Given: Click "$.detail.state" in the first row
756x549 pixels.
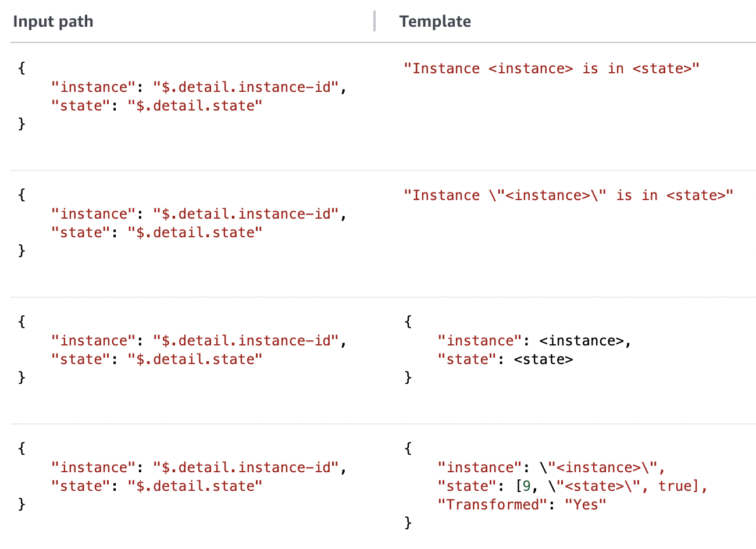Looking at the screenshot, I should point(195,106).
